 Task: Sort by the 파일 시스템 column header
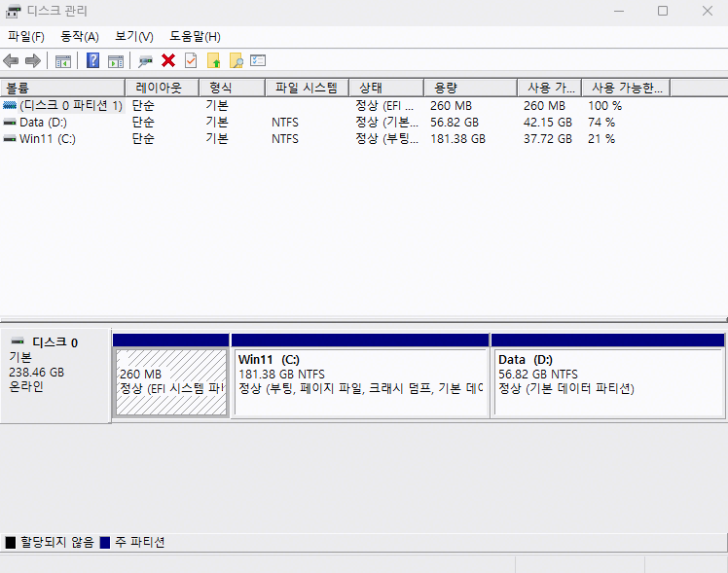coord(307,88)
